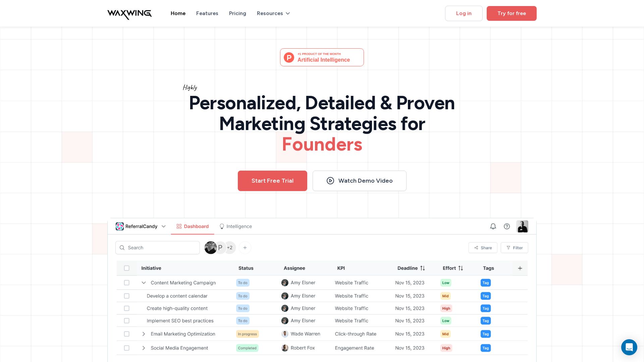Click the Intelligence lightbulb icon
The image size is (644, 362).
tap(221, 226)
